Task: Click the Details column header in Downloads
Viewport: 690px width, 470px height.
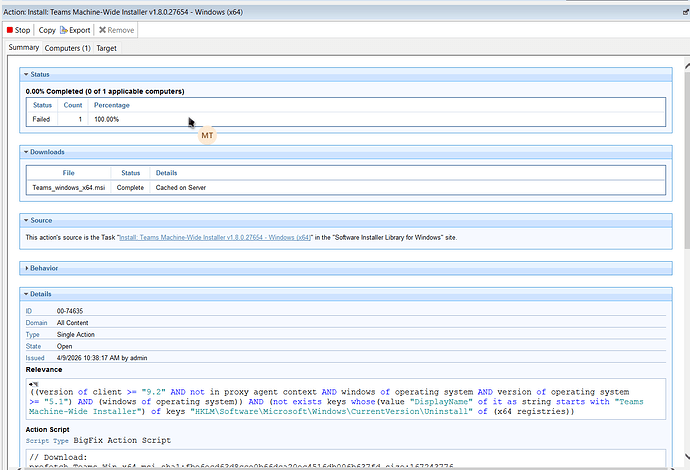Action: pos(166,173)
